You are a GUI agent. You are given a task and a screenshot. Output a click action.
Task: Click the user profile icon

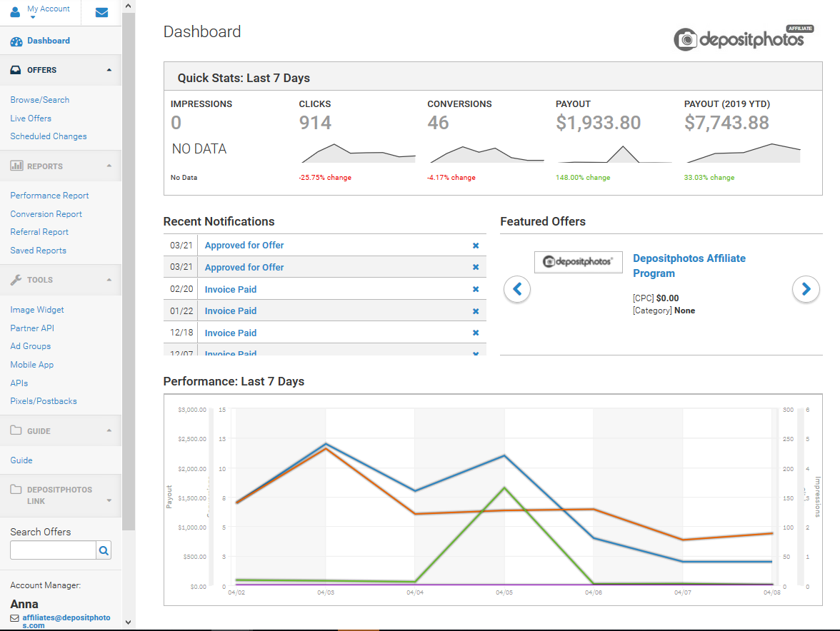click(x=16, y=11)
